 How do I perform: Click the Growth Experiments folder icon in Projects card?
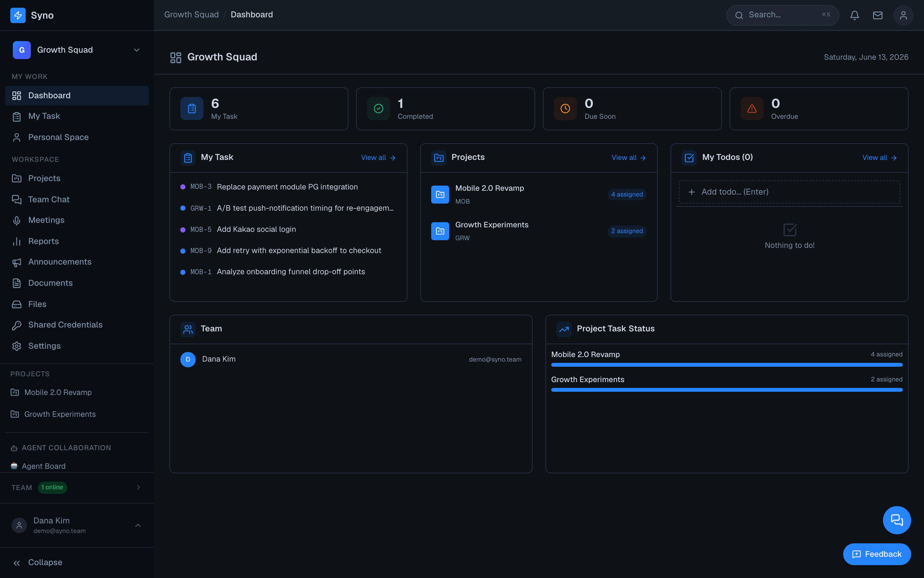point(440,231)
